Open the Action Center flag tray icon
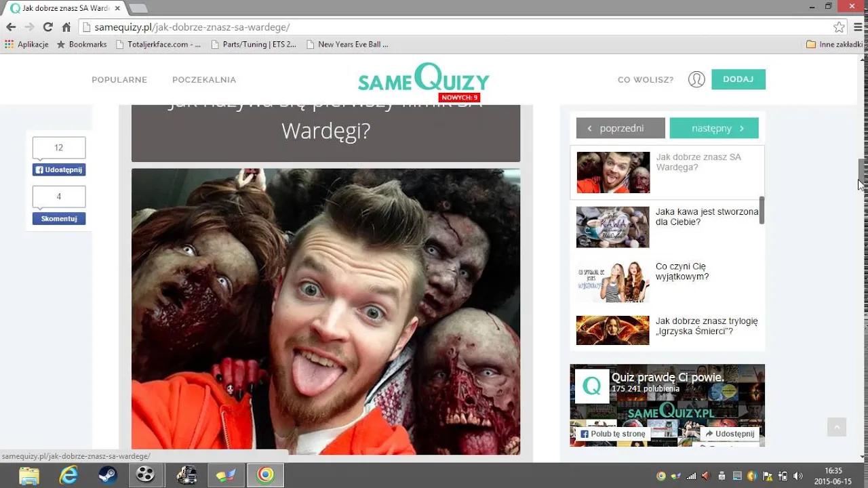This screenshot has width=868, height=488. click(767, 476)
